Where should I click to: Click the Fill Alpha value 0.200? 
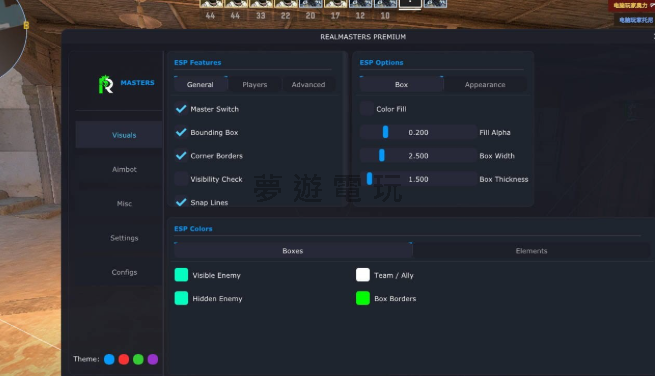[418, 132]
